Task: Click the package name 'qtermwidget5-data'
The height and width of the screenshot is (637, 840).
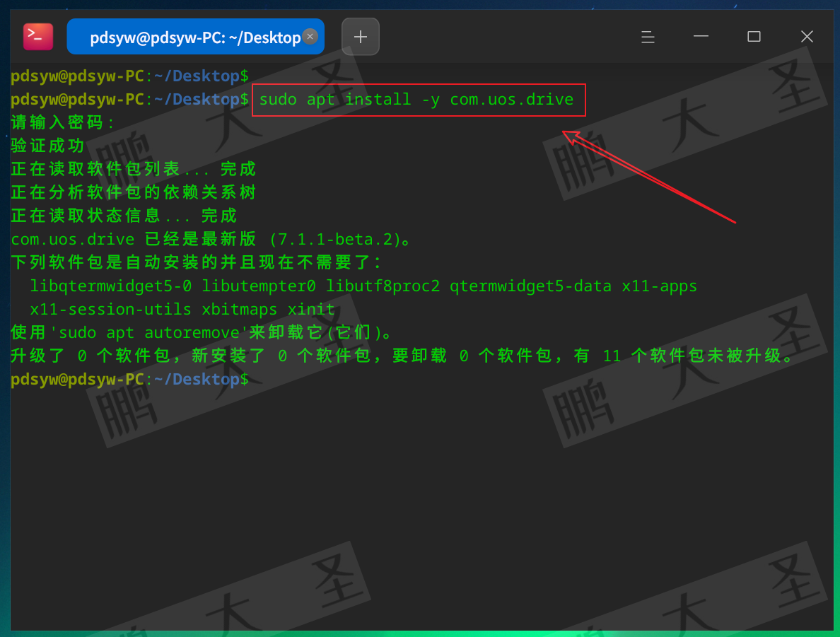Action: coord(530,286)
